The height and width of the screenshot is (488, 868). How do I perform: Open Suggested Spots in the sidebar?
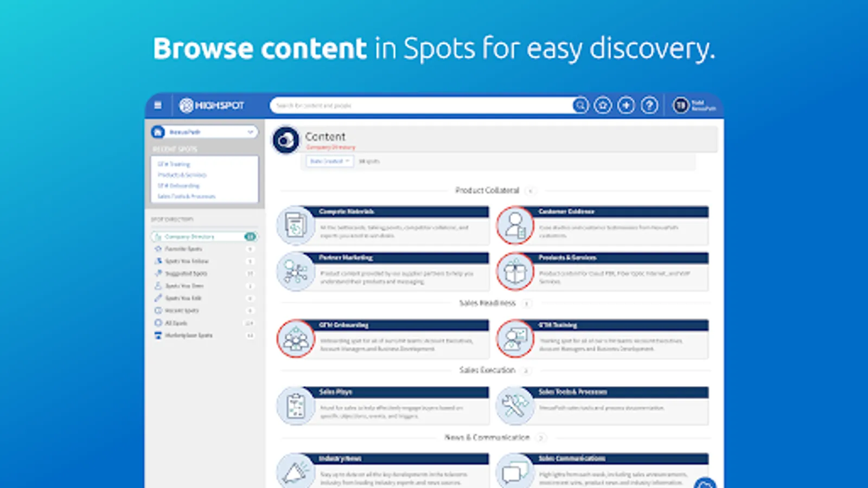pos(204,274)
